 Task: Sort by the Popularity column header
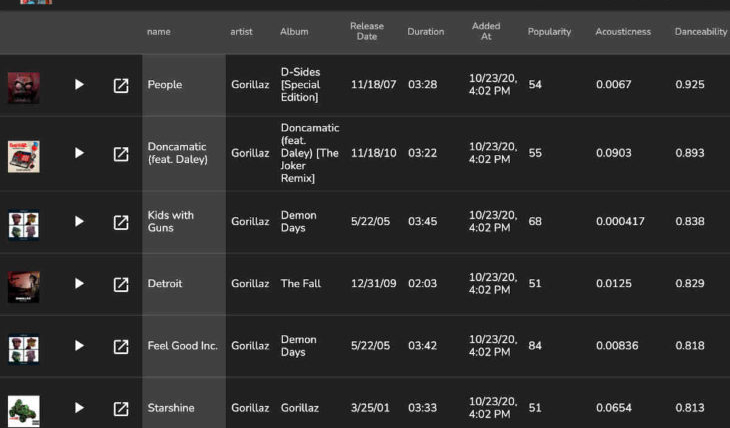pos(549,32)
